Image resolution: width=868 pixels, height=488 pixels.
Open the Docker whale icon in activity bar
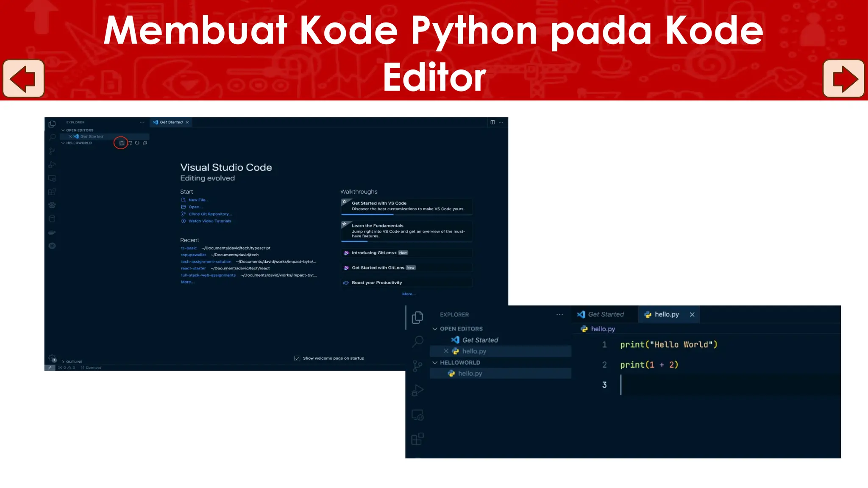pyautogui.click(x=52, y=232)
